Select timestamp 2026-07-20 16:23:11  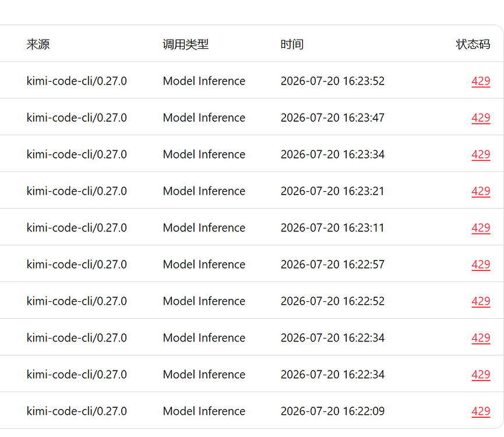[x=332, y=227]
